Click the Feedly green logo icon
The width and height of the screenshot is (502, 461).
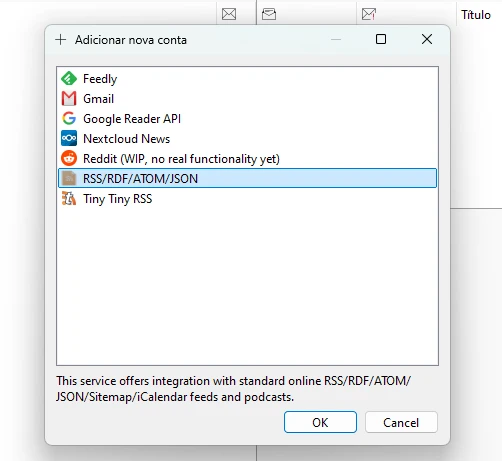(x=69, y=79)
